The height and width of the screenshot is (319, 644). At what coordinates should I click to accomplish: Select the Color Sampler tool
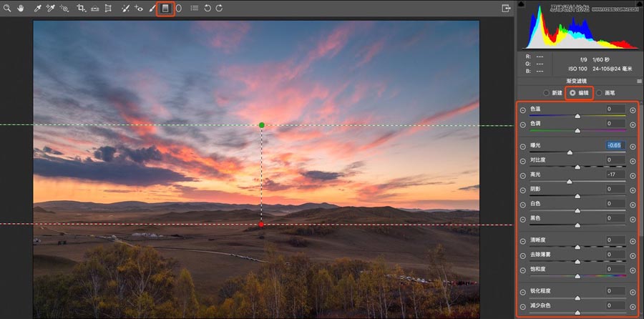[x=51, y=8]
